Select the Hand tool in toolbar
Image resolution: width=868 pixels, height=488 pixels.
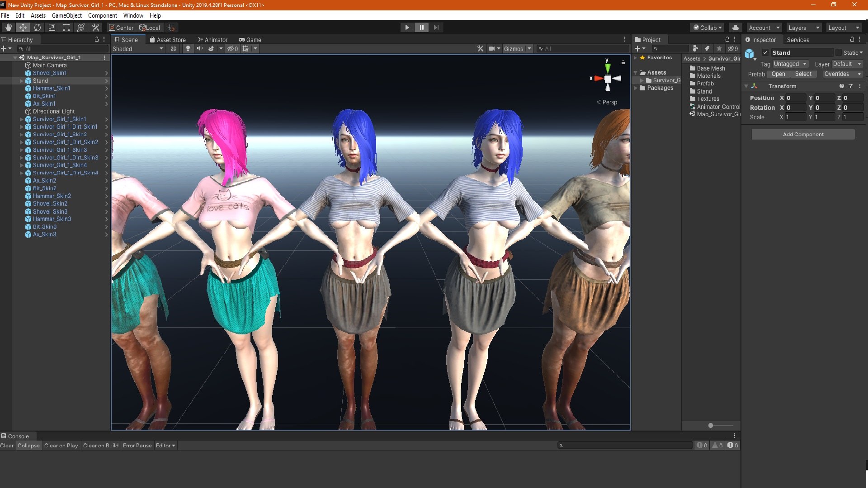click(x=8, y=28)
